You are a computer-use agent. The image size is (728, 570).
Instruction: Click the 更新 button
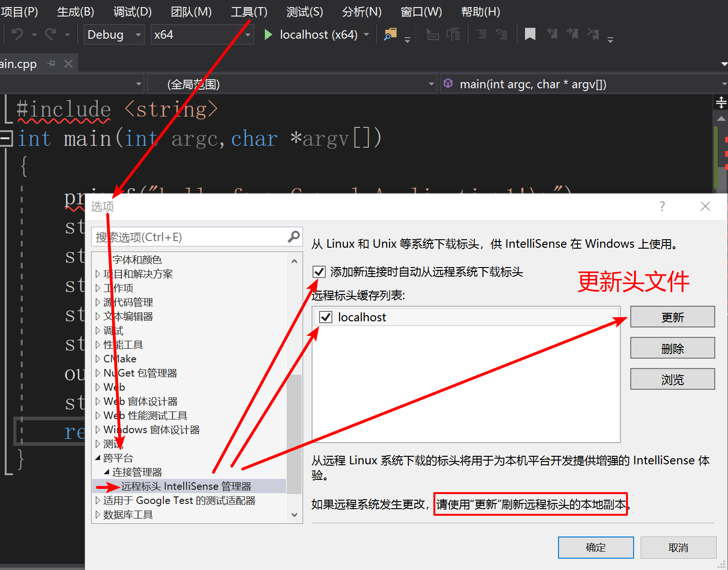point(672,317)
